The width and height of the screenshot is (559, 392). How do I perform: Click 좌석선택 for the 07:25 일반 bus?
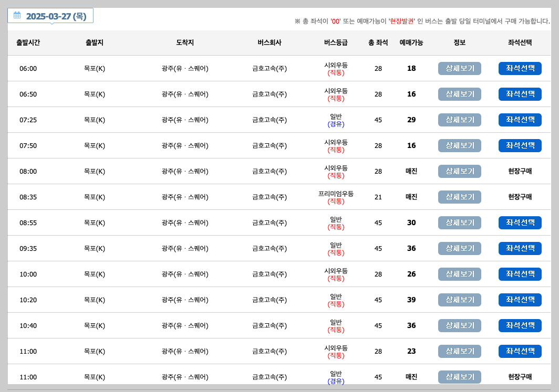[520, 120]
